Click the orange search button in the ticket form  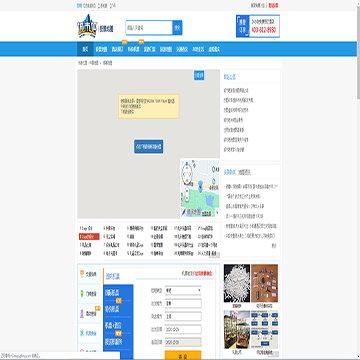[183, 356]
